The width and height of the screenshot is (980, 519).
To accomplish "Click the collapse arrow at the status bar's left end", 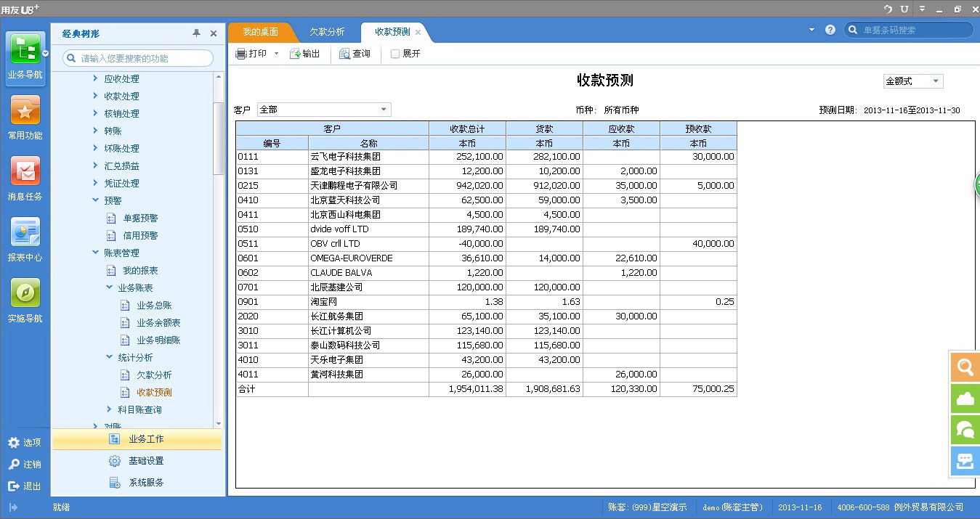I will click(x=13, y=507).
